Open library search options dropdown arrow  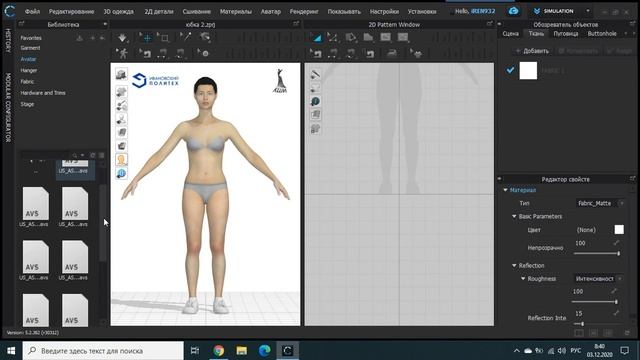(x=82, y=156)
